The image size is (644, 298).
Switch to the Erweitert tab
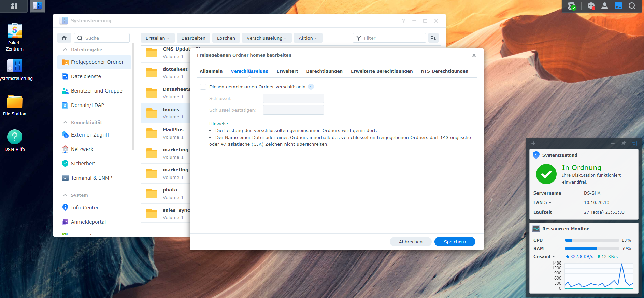[x=287, y=71]
